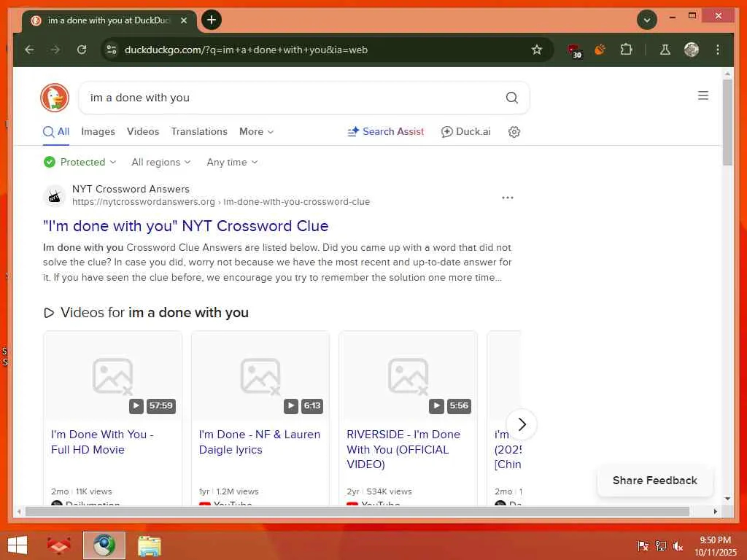Screen dimensions: 747x560
Task: Open the browser three-dot menu
Action: [x=718, y=50]
